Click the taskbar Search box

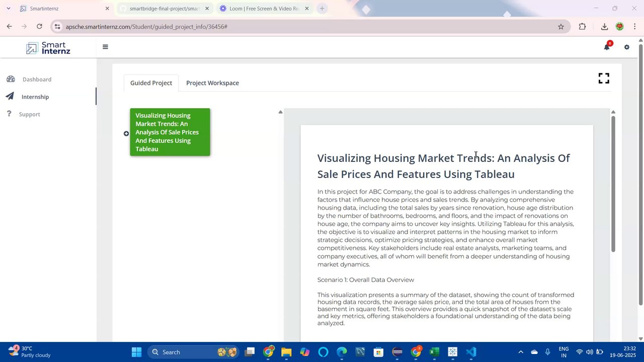point(194,352)
